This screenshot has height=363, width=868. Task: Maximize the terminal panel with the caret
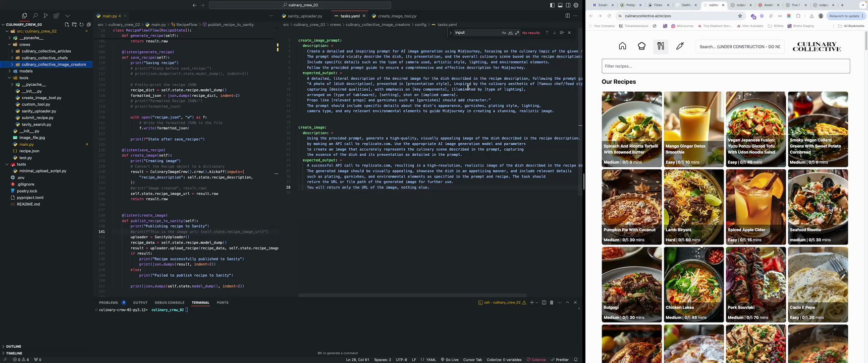(567, 302)
